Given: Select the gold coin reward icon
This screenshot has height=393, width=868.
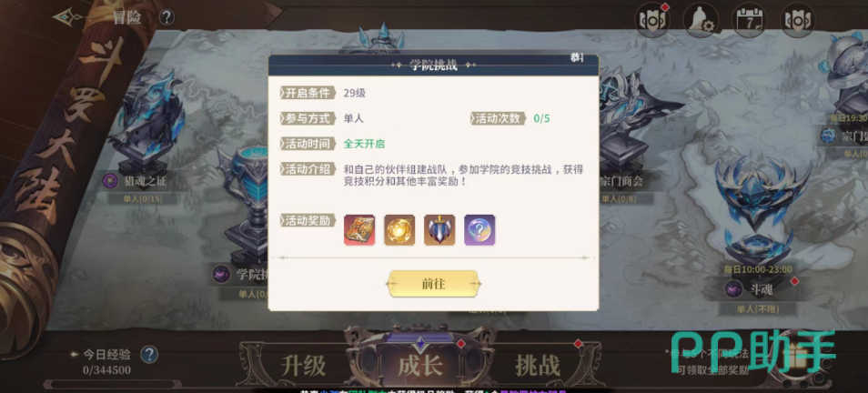Looking at the screenshot, I should [399, 230].
